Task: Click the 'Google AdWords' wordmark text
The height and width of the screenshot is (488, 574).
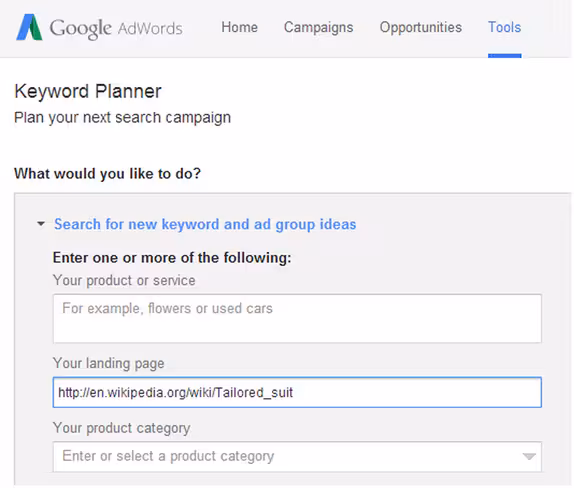Action: tap(116, 29)
